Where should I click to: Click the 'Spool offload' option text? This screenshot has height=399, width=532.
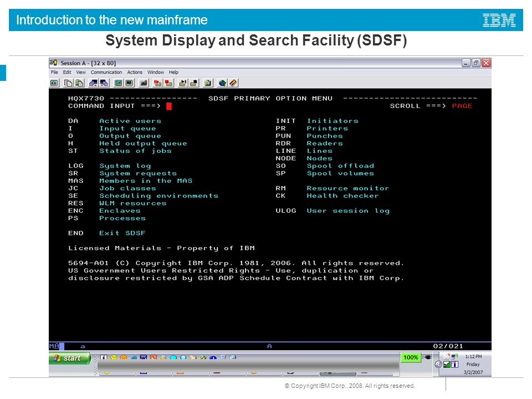click(x=340, y=166)
